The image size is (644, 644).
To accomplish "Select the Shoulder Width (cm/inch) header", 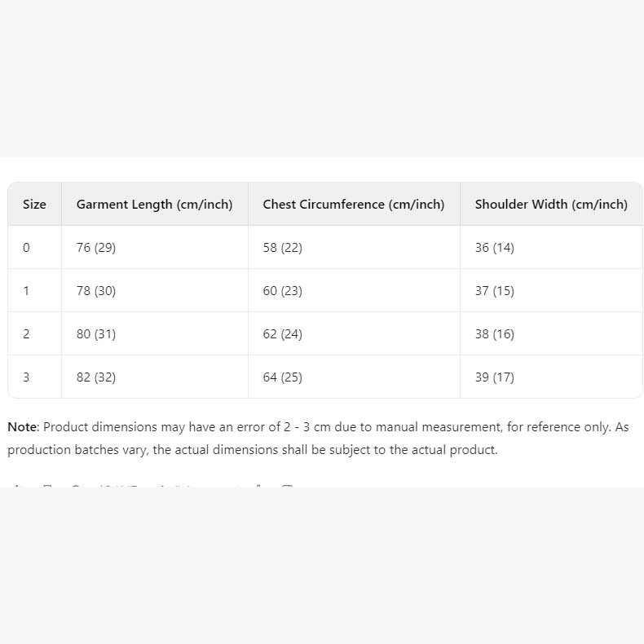I will (x=551, y=205).
